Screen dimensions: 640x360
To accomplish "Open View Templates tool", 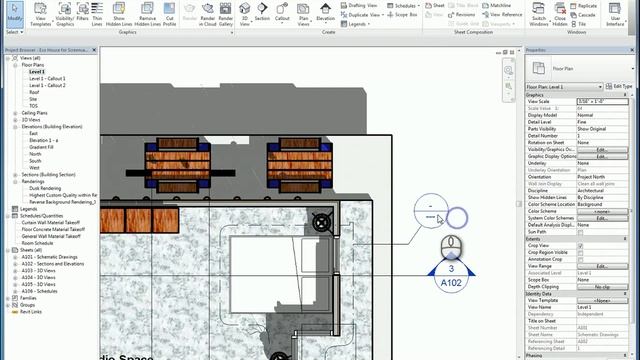I will coord(40,14).
